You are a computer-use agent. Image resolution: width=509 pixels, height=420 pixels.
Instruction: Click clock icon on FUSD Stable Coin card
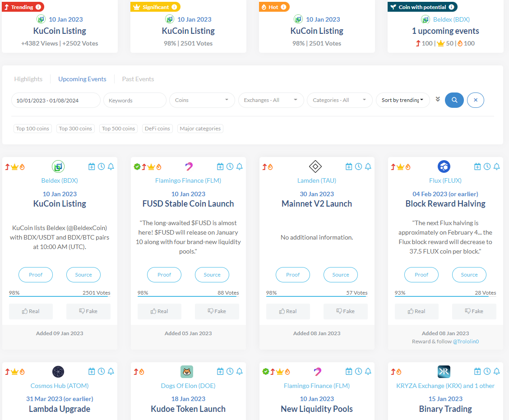230,166
